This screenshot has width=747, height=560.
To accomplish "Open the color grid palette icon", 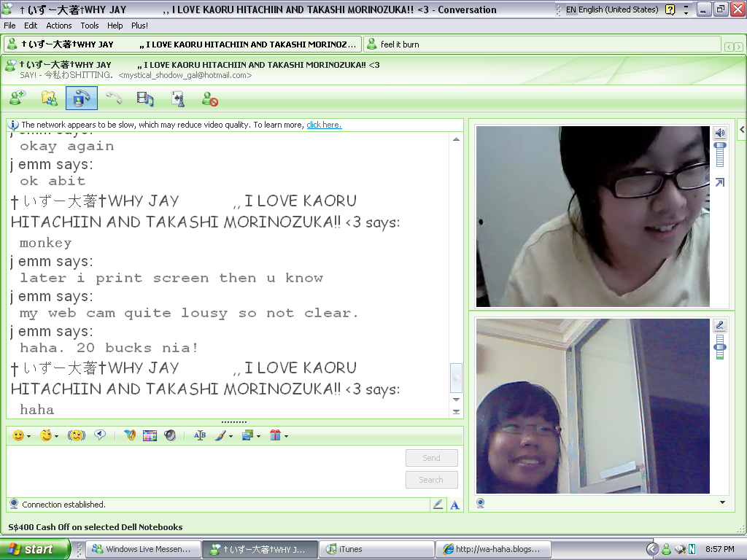I will pos(150,435).
